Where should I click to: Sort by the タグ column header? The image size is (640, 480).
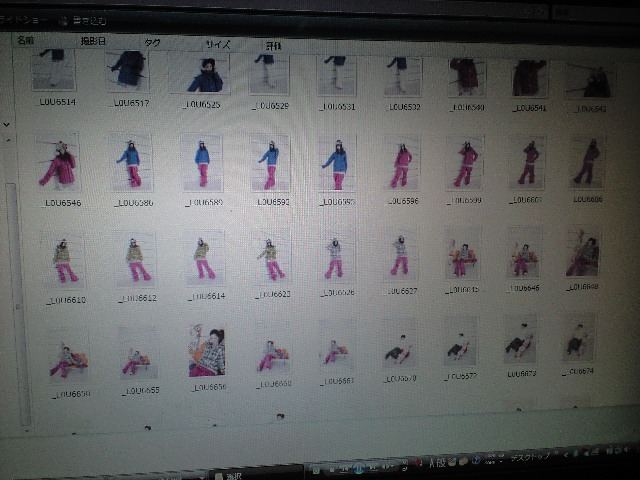(152, 42)
